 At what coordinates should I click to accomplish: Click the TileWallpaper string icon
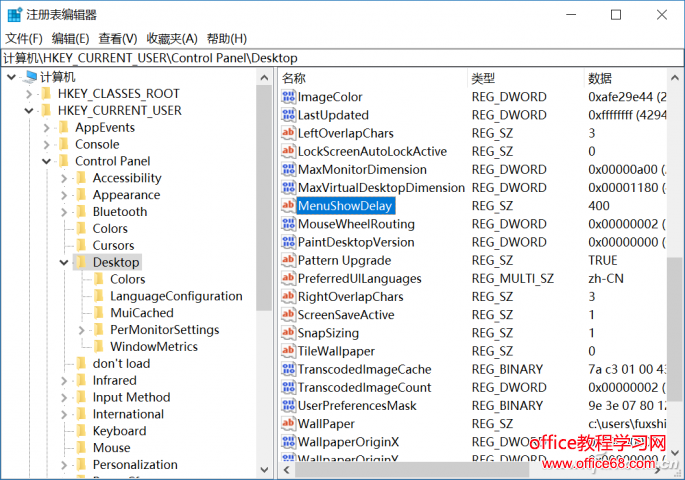click(x=288, y=351)
